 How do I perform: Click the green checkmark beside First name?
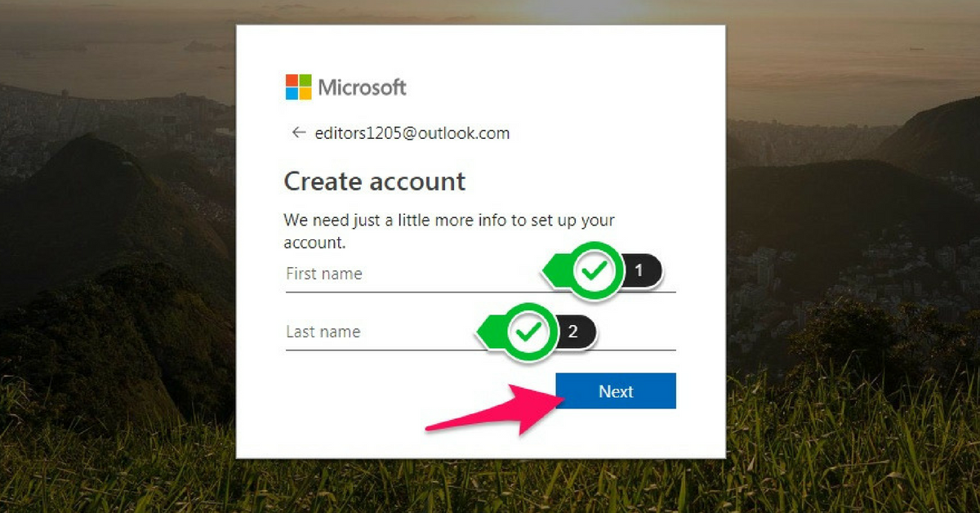point(595,270)
